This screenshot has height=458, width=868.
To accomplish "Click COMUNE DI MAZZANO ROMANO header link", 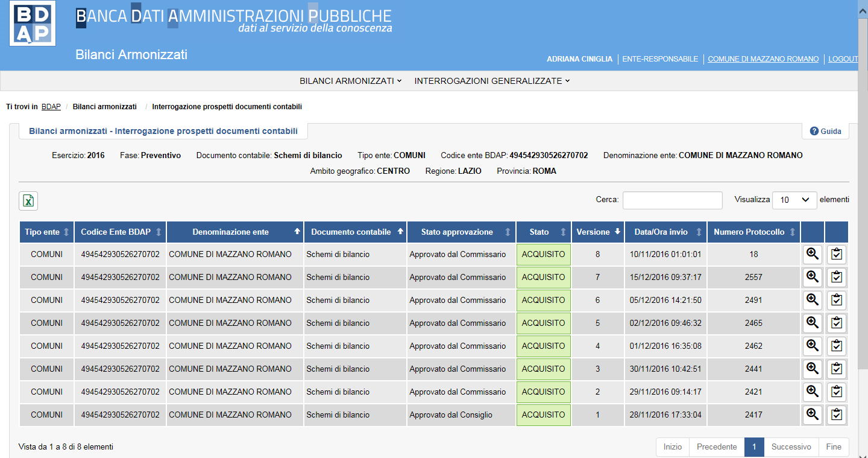I will (x=763, y=59).
